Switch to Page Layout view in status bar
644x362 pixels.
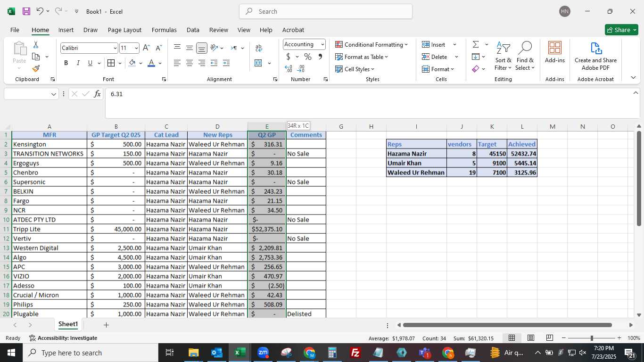click(x=531, y=338)
